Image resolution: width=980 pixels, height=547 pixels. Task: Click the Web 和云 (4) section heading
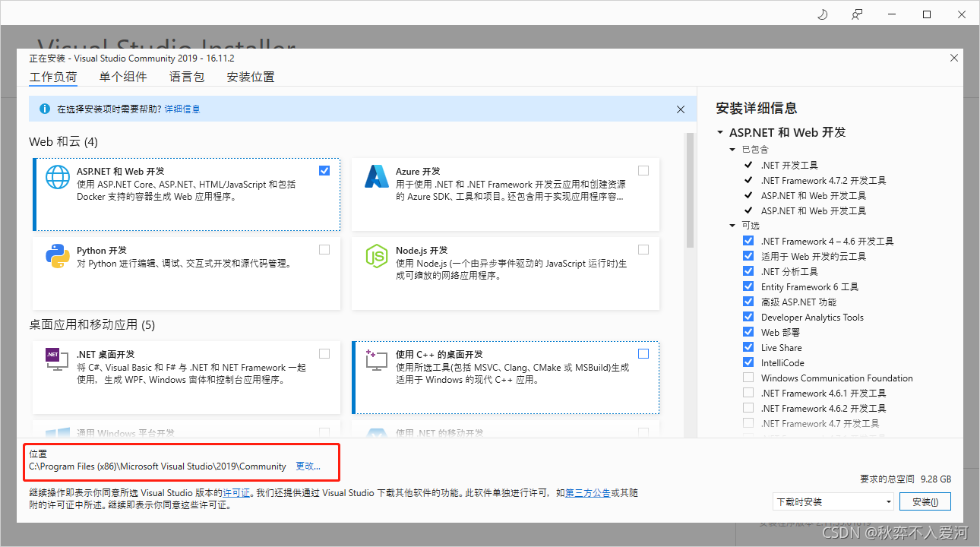pos(64,142)
